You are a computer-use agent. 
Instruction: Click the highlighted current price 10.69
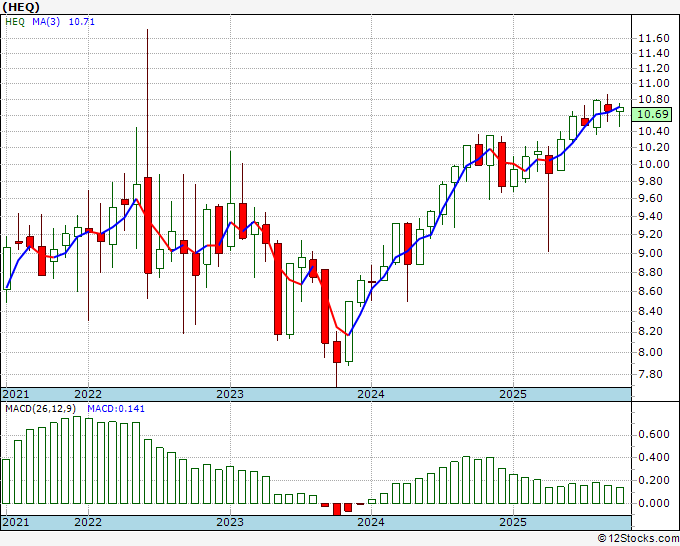pos(654,114)
